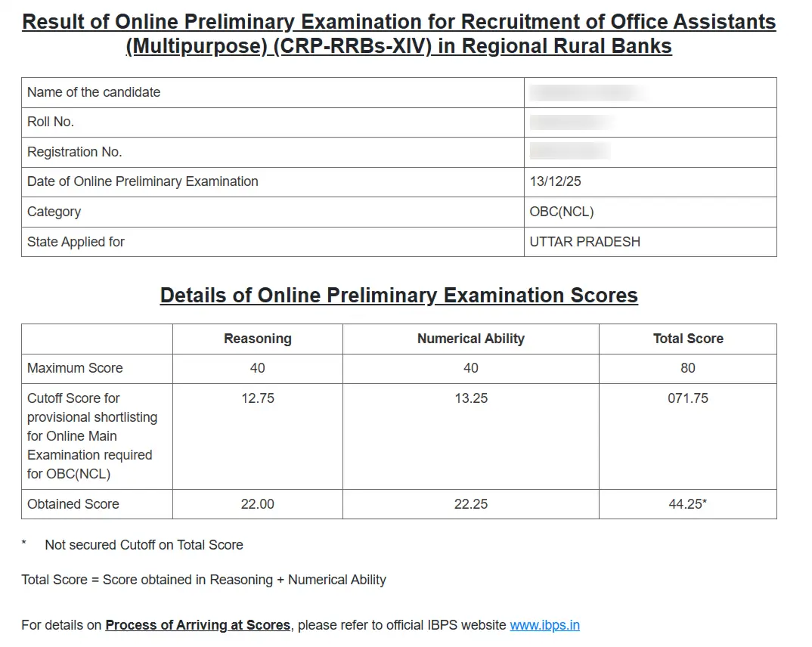Click the Reasoning column header
This screenshot has width=812, height=647.
[257, 339]
